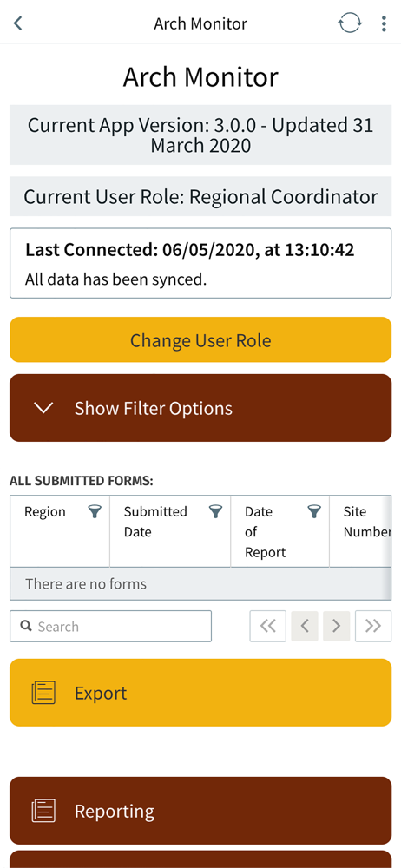Focus the Search input field
The image size is (401, 868).
click(111, 626)
